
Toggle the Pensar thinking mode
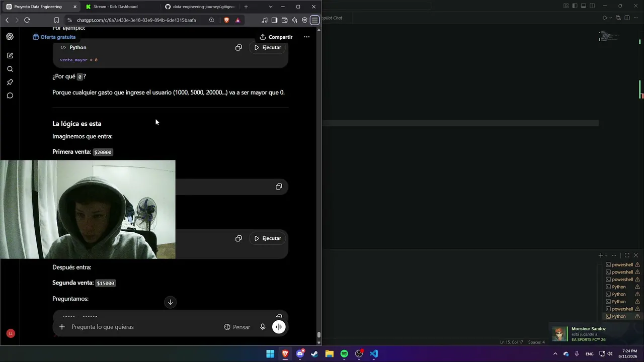coord(237,327)
